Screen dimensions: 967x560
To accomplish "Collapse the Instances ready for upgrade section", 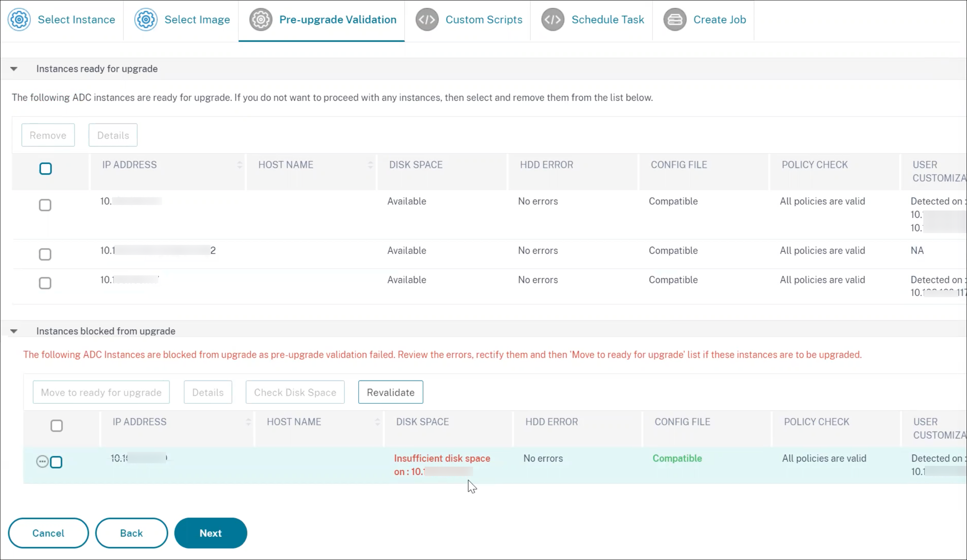I will (14, 69).
